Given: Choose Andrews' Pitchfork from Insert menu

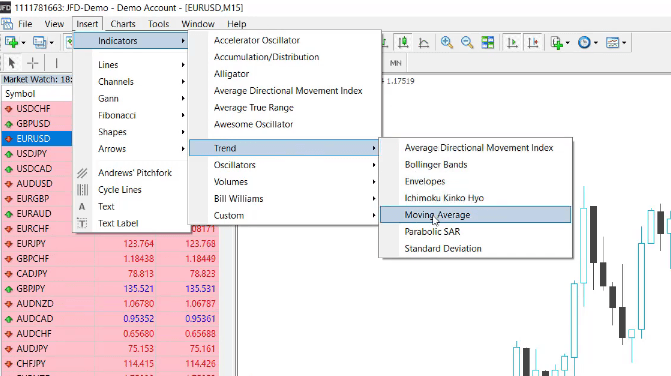Looking at the screenshot, I should (131, 173).
